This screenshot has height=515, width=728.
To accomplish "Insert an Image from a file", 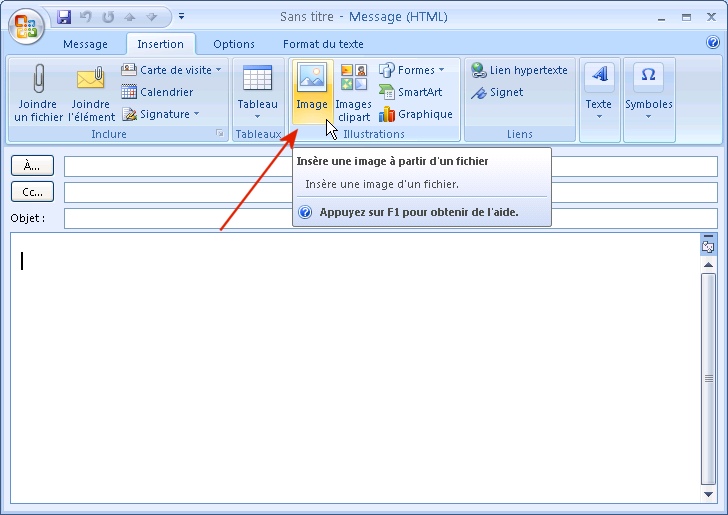I will (x=312, y=92).
